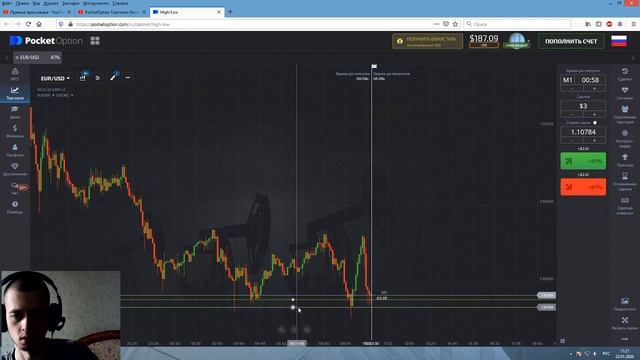The width and height of the screenshot is (640, 360).
Task: Open the Help menu in Firefox
Action: (x=120, y=3)
